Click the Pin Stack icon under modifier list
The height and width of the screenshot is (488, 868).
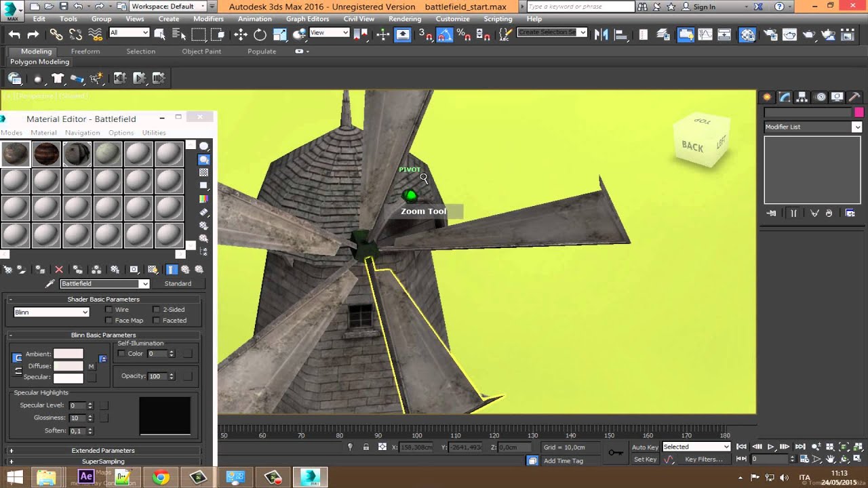[x=771, y=213]
